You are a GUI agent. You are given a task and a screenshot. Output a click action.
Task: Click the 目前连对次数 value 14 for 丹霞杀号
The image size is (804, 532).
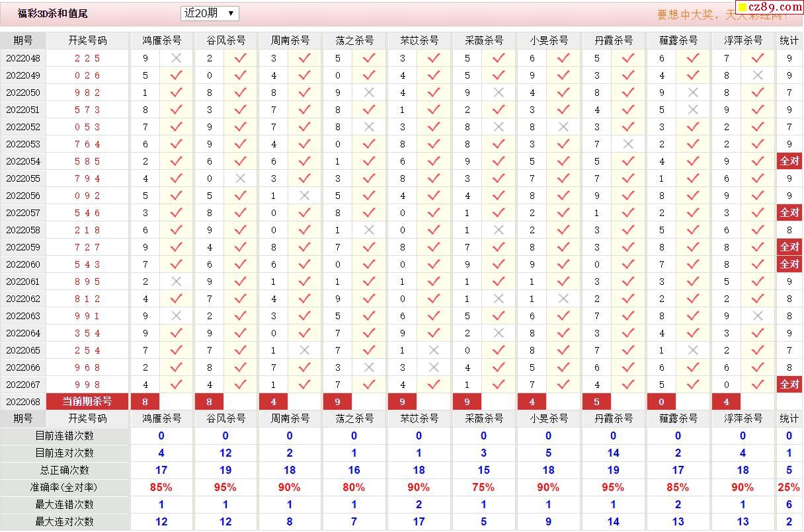(613, 453)
